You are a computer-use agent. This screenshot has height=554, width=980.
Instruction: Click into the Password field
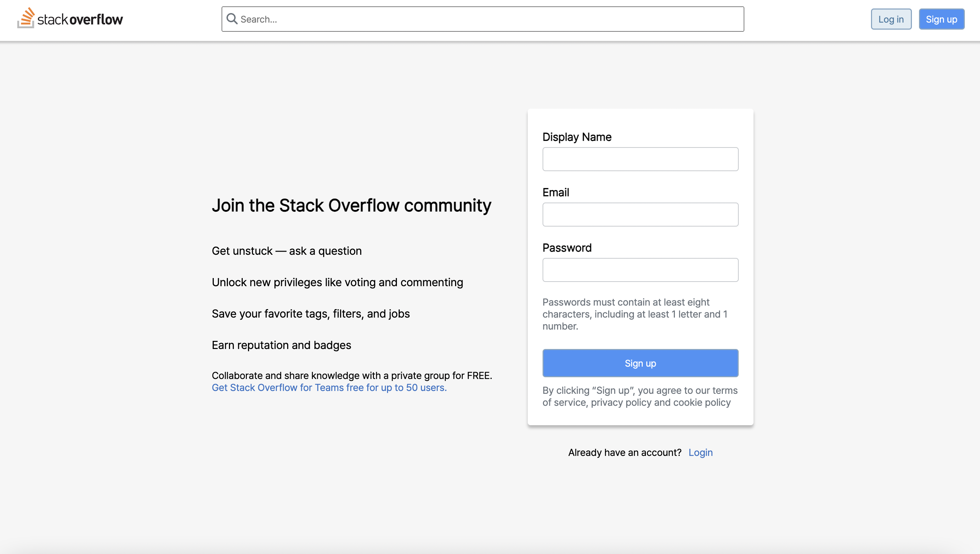(640, 270)
